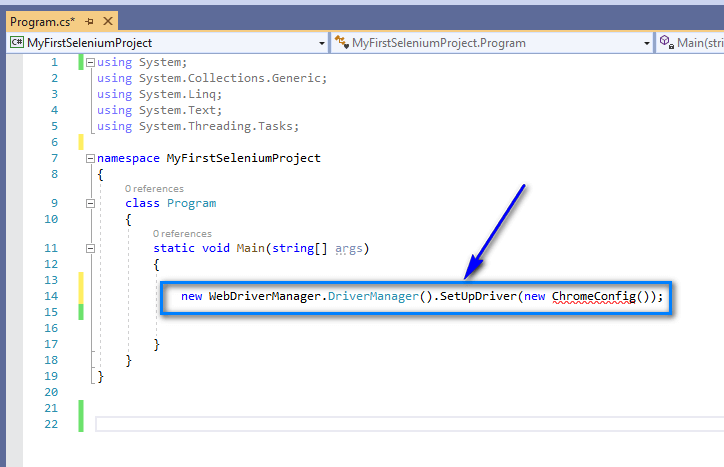Click line number 1 in the gutter
Screen dimensions: 724x467
point(54,62)
